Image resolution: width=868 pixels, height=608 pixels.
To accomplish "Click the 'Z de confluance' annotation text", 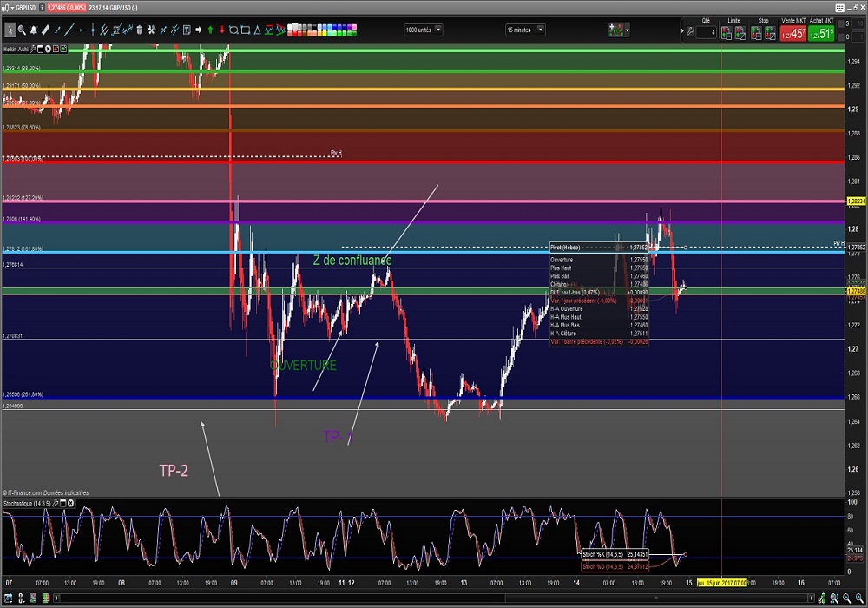I will point(352,261).
